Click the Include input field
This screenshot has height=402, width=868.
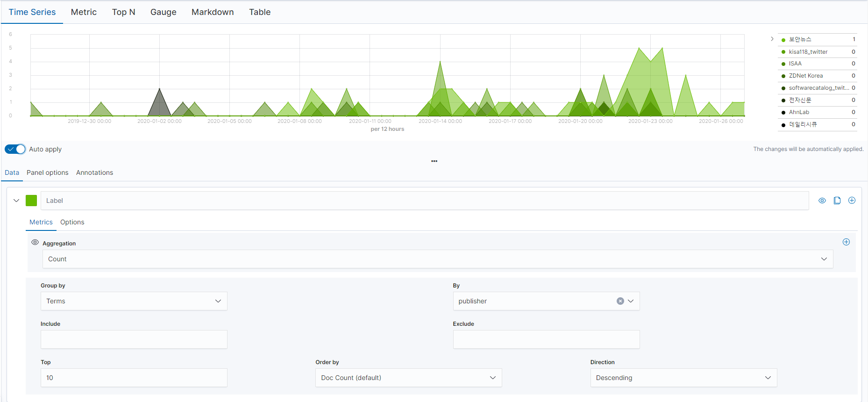134,339
